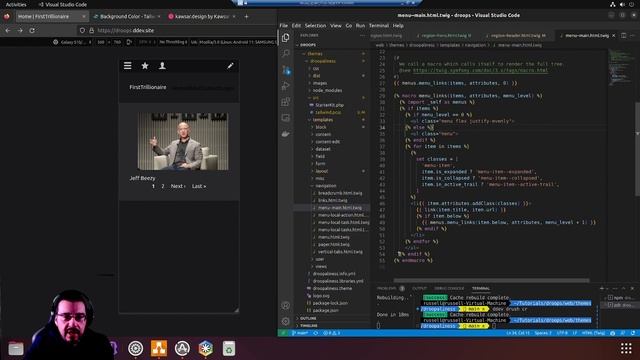Open the Accounts icon in the activity bar
This screenshot has width=640, height=360.
286,306
